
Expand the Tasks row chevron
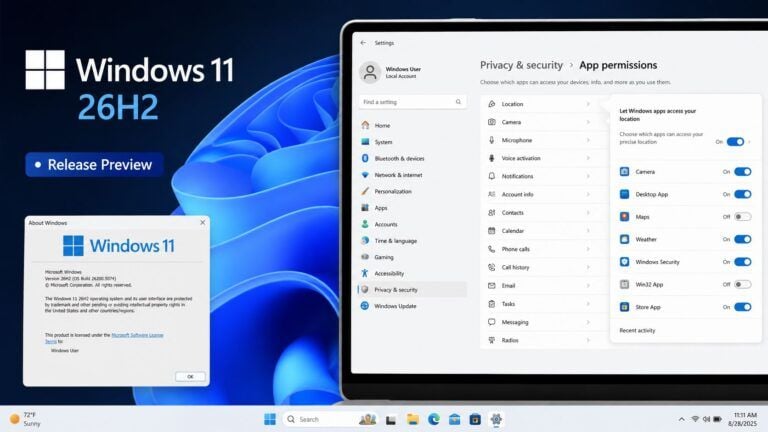coord(588,304)
